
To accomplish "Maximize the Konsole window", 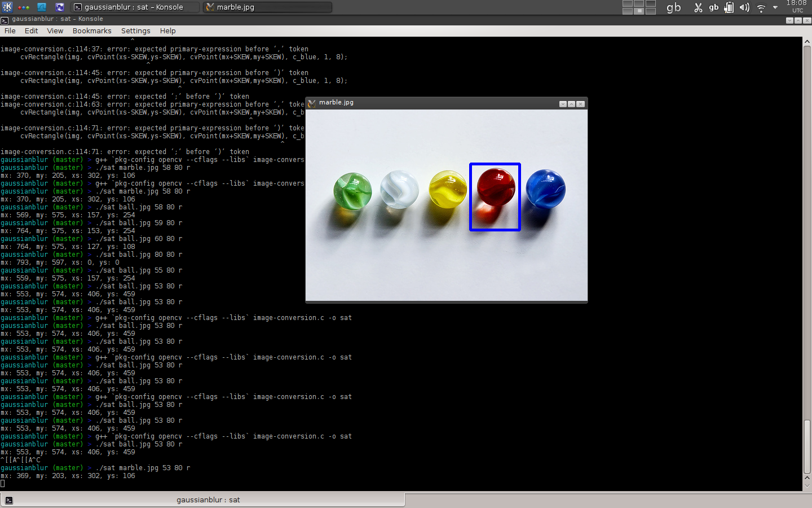I will click(x=798, y=20).
